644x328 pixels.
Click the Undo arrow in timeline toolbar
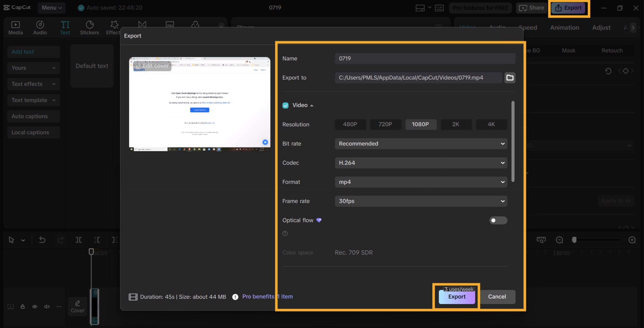(42, 240)
